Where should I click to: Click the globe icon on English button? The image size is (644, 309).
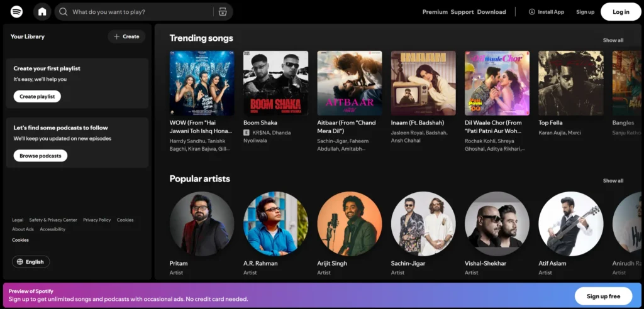[x=20, y=262]
